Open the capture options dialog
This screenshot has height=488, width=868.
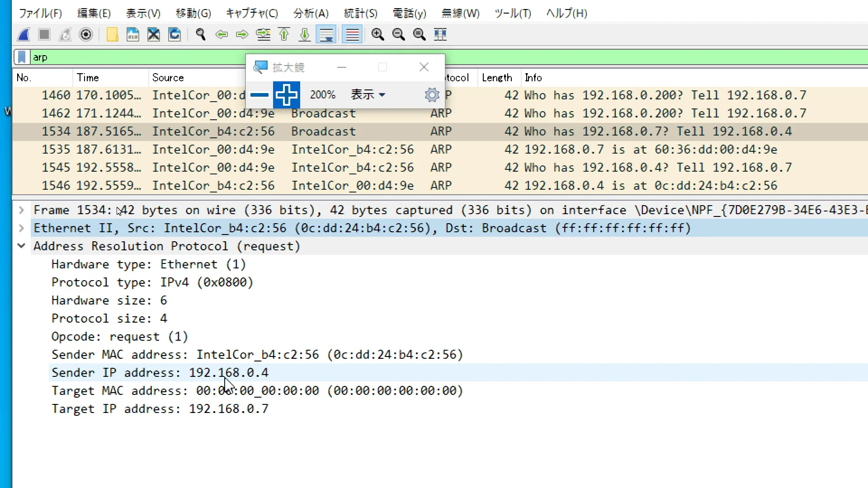coord(86,34)
